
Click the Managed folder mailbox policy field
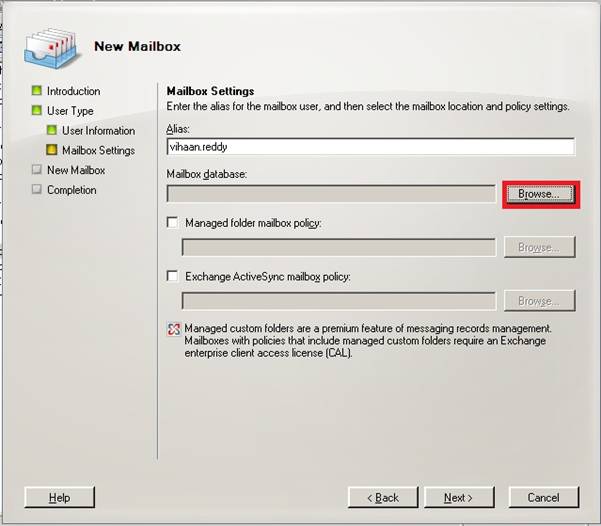pos(339,247)
